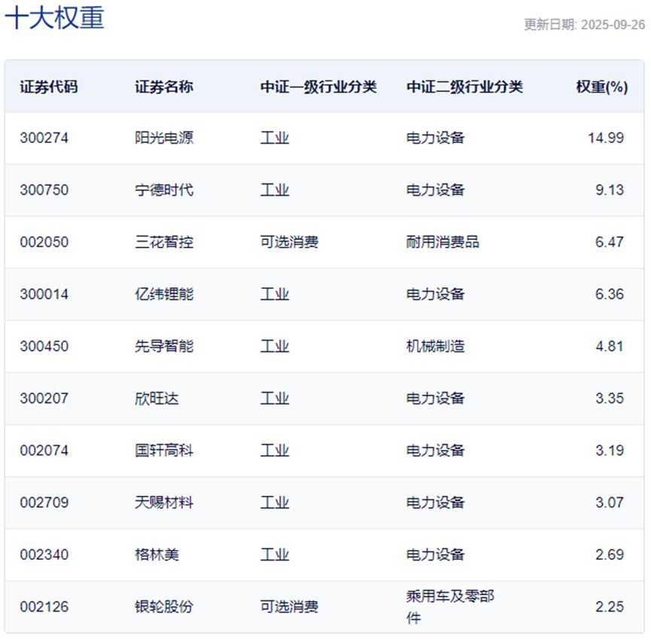Click the 权重(%) column header
Viewport: 651px width, 644px height.
tap(602, 87)
